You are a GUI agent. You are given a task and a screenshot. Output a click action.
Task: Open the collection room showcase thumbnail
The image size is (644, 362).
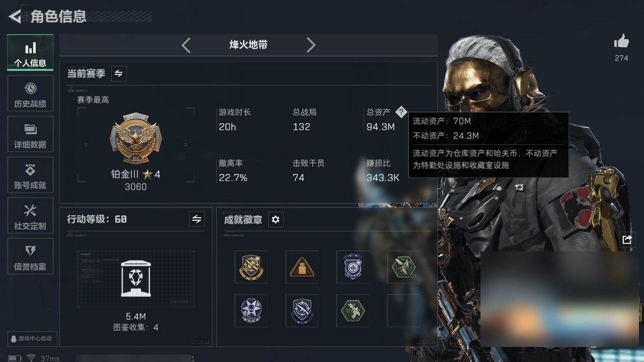point(136,279)
